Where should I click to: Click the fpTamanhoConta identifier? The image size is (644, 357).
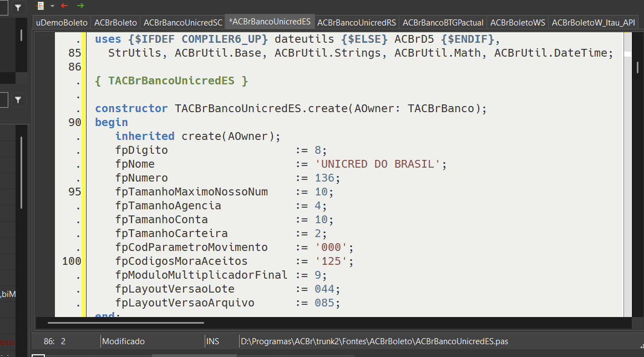click(161, 220)
